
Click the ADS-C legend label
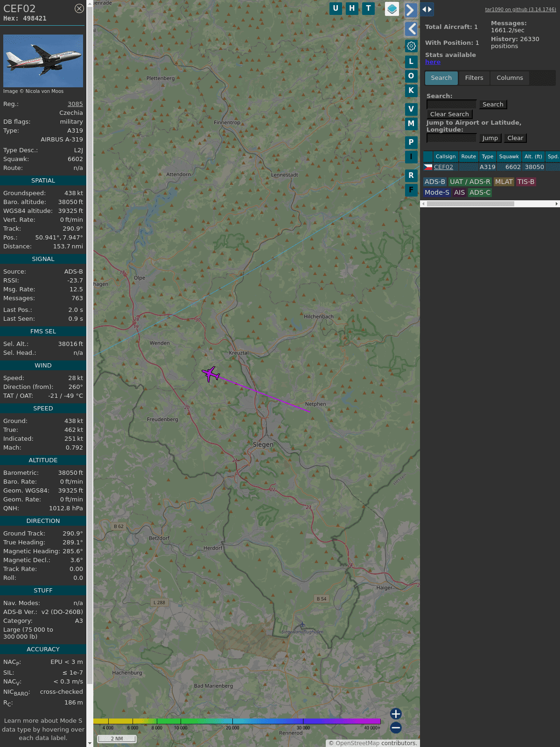pos(480,193)
